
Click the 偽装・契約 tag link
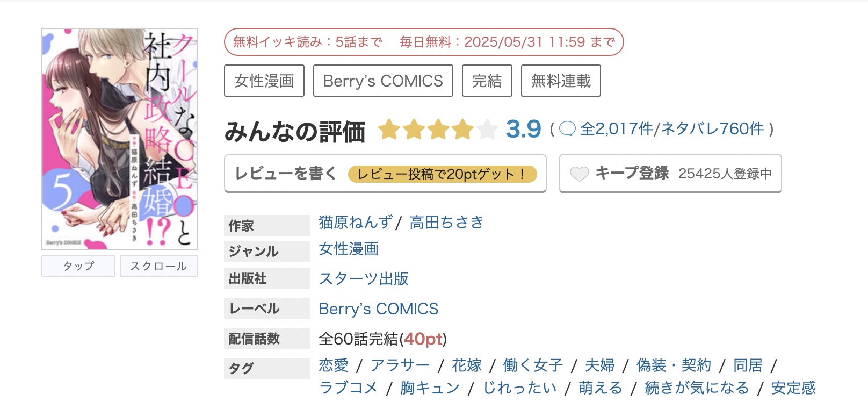(x=674, y=365)
